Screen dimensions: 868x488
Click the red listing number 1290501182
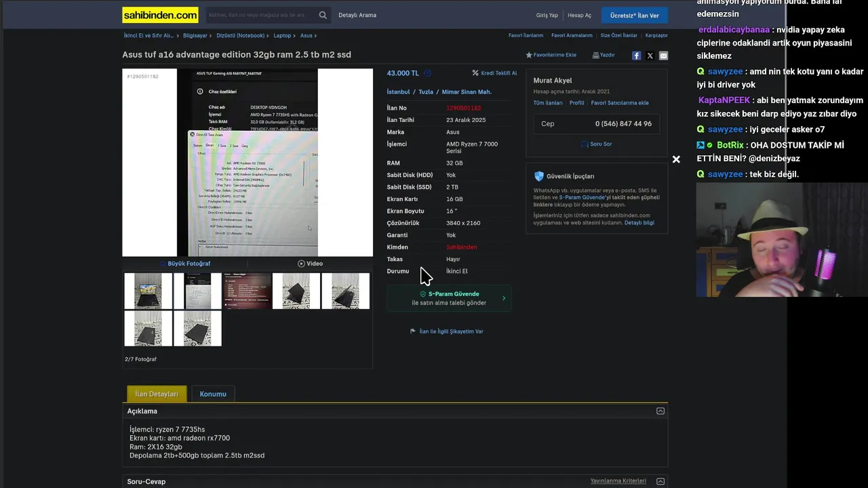464,108
